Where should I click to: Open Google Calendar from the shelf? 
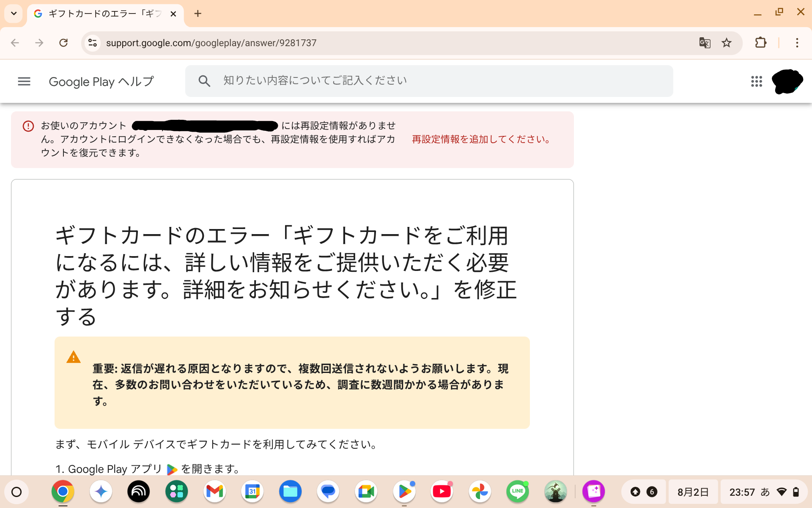[x=252, y=491]
